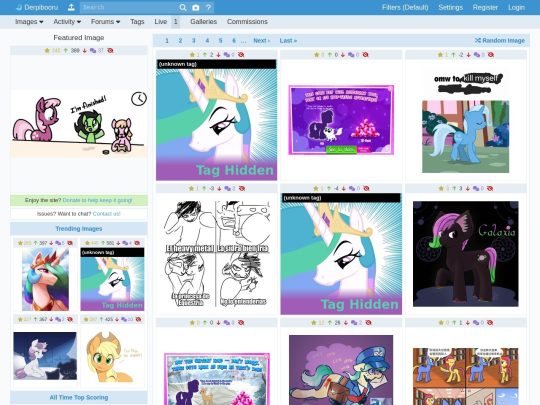Upvote the featured image arrow
The width and height of the screenshot is (540, 405).
point(66,51)
